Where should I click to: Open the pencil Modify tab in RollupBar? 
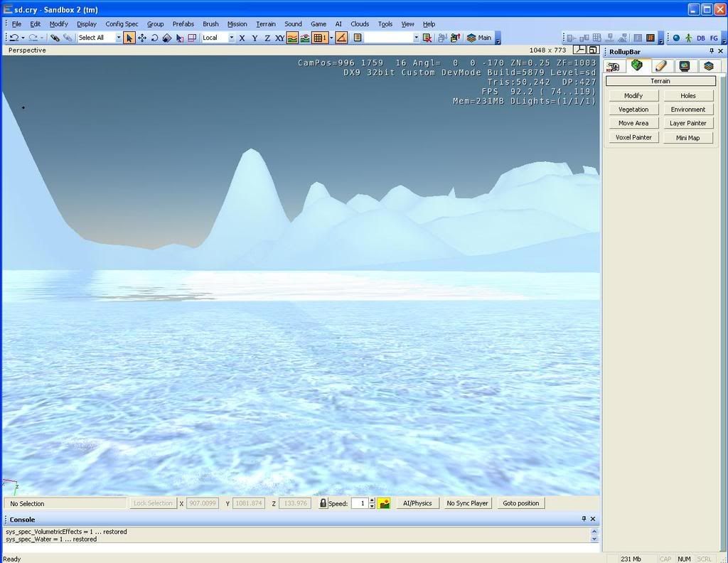pos(660,65)
